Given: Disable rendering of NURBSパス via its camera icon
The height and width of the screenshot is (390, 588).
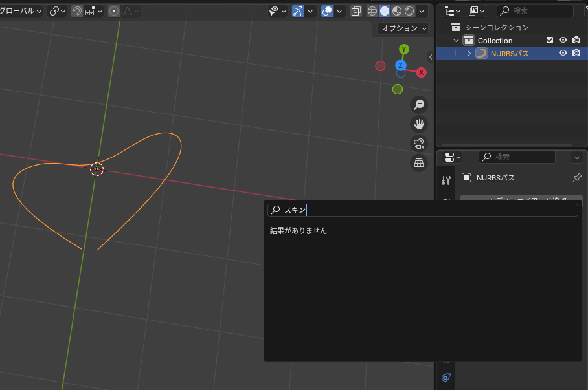Looking at the screenshot, I should [x=576, y=53].
